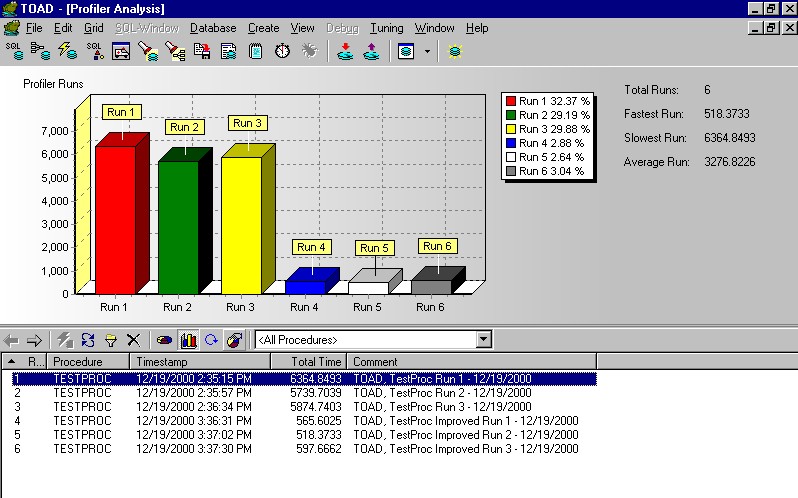Click the lightning bolt database icon

(68, 51)
